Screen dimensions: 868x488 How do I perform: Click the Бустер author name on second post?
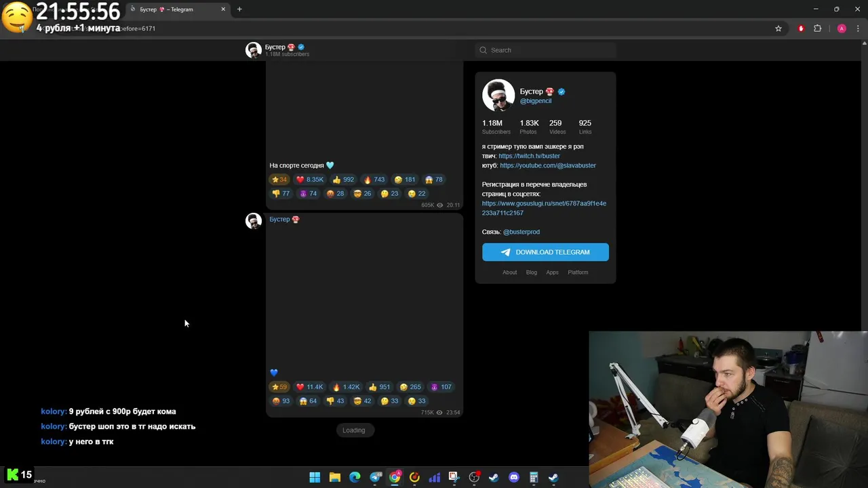click(284, 220)
